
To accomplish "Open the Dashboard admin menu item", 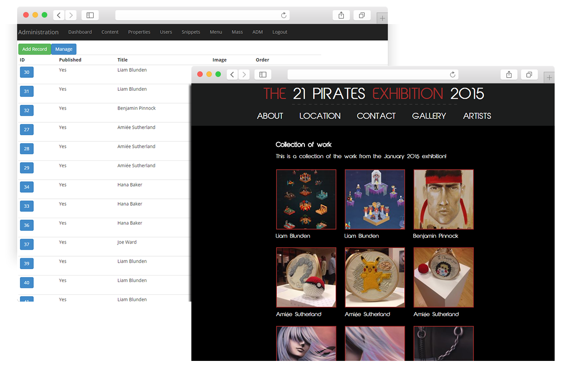I will (80, 32).
